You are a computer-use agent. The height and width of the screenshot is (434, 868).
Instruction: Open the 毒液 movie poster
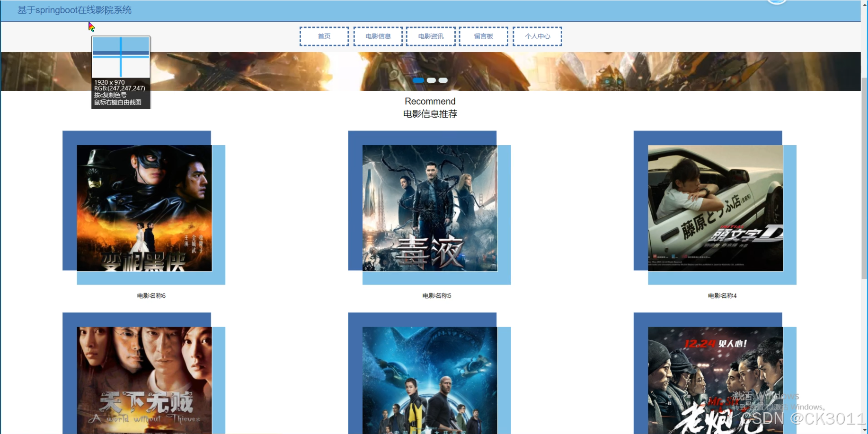pos(430,208)
